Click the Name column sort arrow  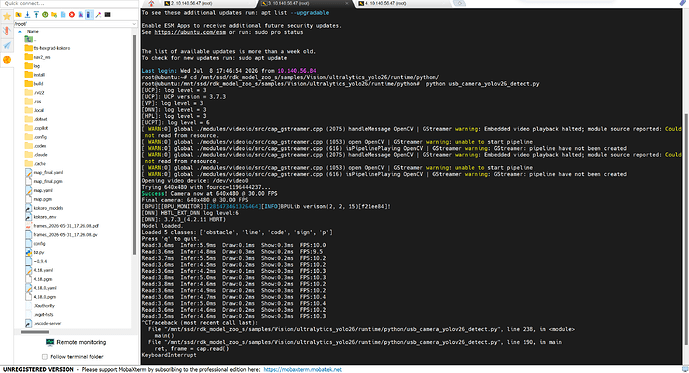coord(20,32)
